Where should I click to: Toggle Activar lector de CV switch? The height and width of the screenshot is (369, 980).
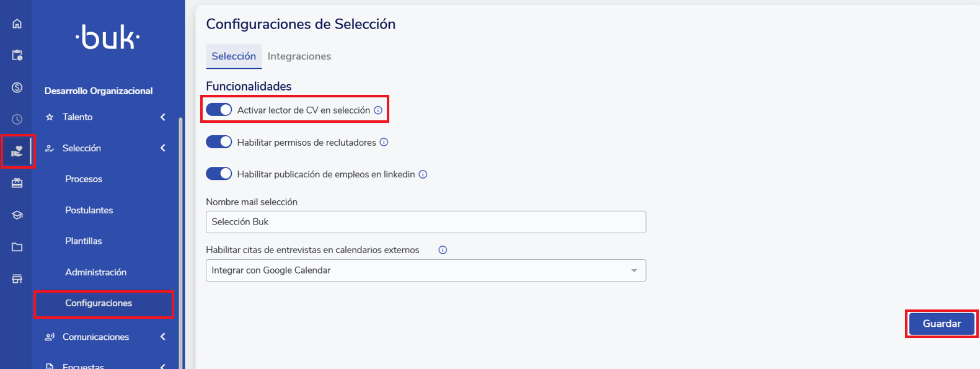(x=219, y=110)
